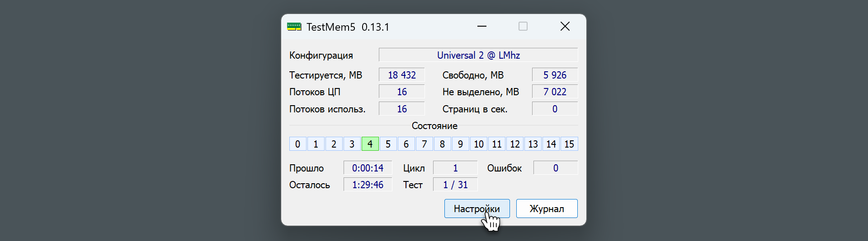Click the Прошло elapsed time field
Viewport: 868px width, 241px height.
pyautogui.click(x=368, y=168)
